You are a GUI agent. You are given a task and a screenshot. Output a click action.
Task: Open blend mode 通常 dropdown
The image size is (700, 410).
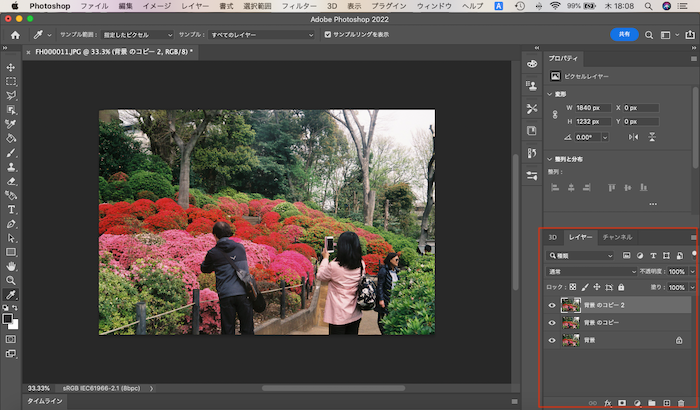point(592,271)
